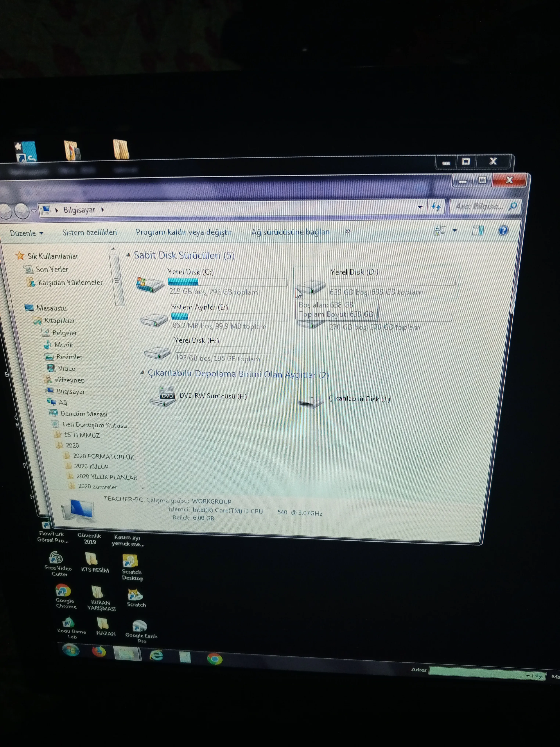Click Sistem özellikleri in the toolbar
Image resolution: width=560 pixels, height=747 pixels.
(x=89, y=233)
